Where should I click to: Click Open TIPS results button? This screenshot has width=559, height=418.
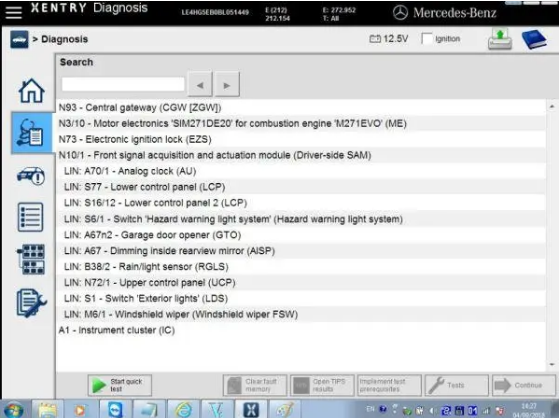[322, 385]
